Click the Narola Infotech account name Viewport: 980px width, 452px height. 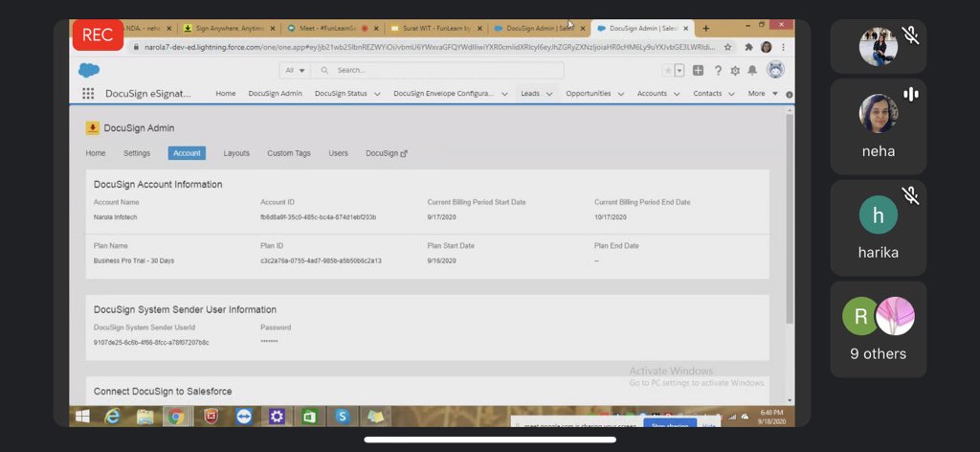(x=115, y=217)
